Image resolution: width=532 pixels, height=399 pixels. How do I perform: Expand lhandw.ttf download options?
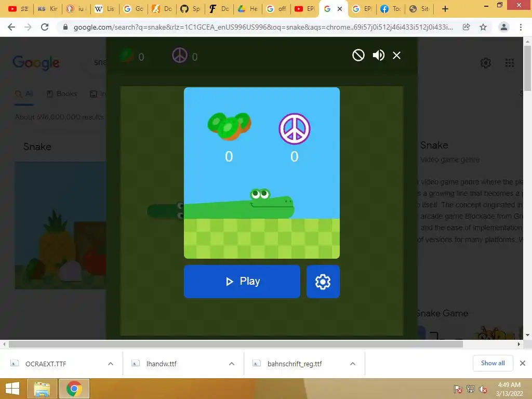(232, 364)
